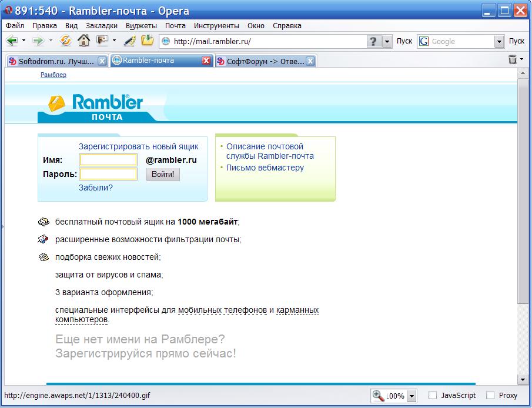Open the Home page icon
The height and width of the screenshot is (408, 532).
click(x=83, y=41)
